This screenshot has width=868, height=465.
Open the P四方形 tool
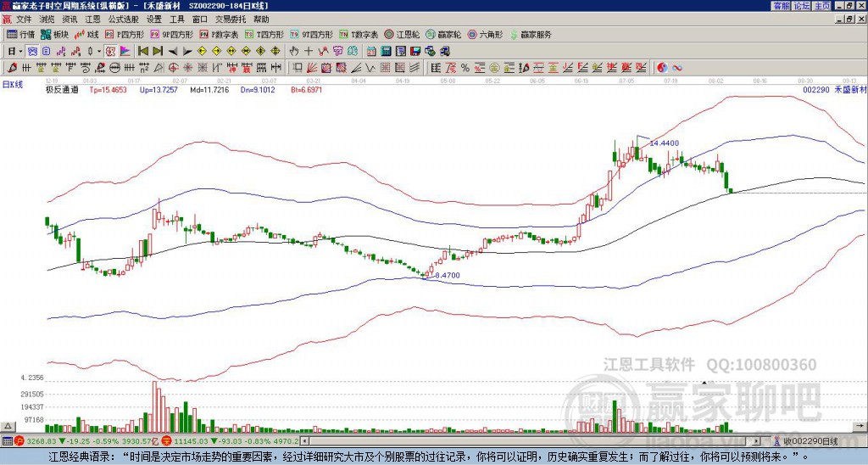[125, 34]
